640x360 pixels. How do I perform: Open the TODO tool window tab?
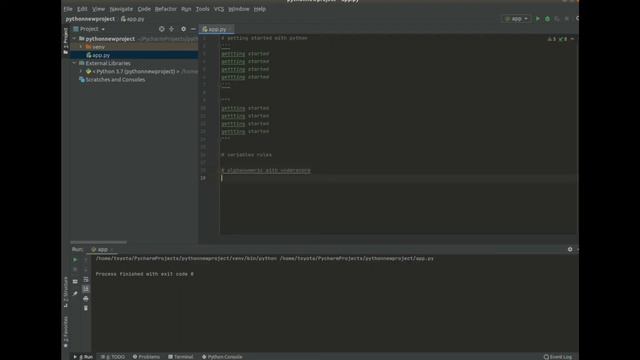pos(113,357)
